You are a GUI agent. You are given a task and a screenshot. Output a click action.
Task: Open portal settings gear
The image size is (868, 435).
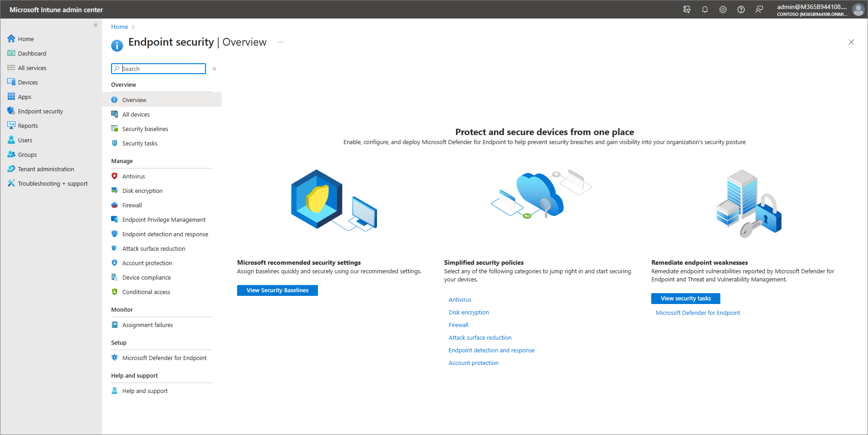pyautogui.click(x=723, y=9)
